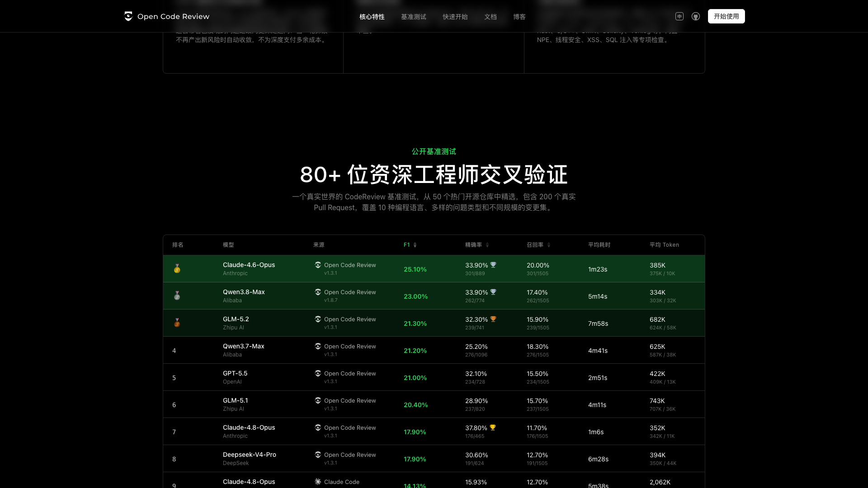Select the GLM-5.2 model name
Image resolution: width=868 pixels, height=488 pixels.
click(236, 319)
